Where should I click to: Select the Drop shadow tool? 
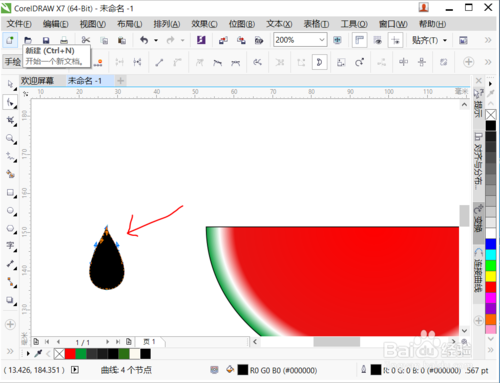pyautogui.click(x=11, y=300)
